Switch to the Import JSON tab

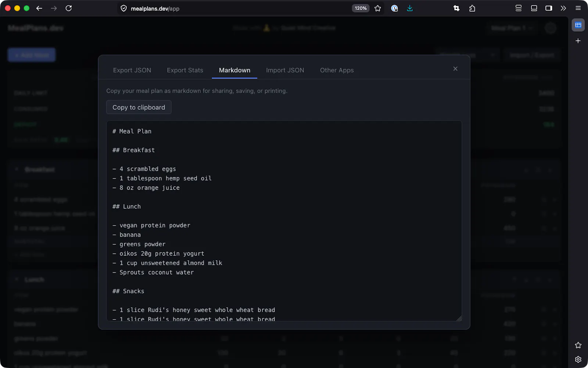pyautogui.click(x=285, y=70)
